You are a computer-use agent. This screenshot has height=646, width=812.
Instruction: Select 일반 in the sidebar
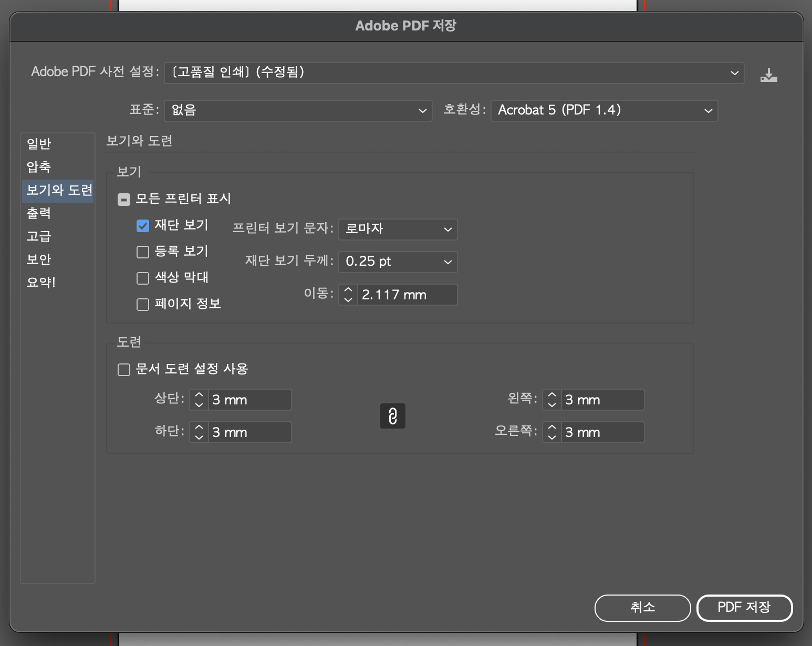coord(58,144)
